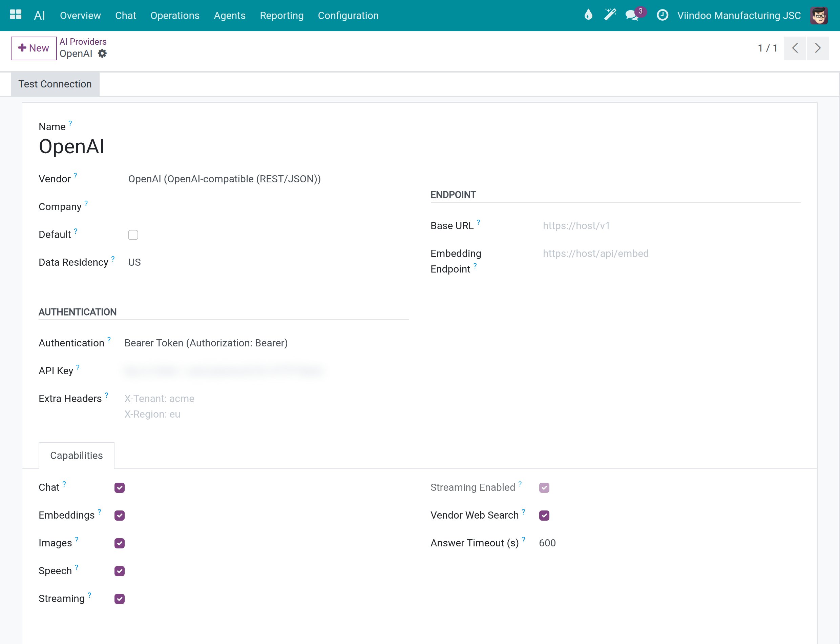The image size is (840, 644).
Task: Enable the Default checkbox
Action: click(133, 235)
